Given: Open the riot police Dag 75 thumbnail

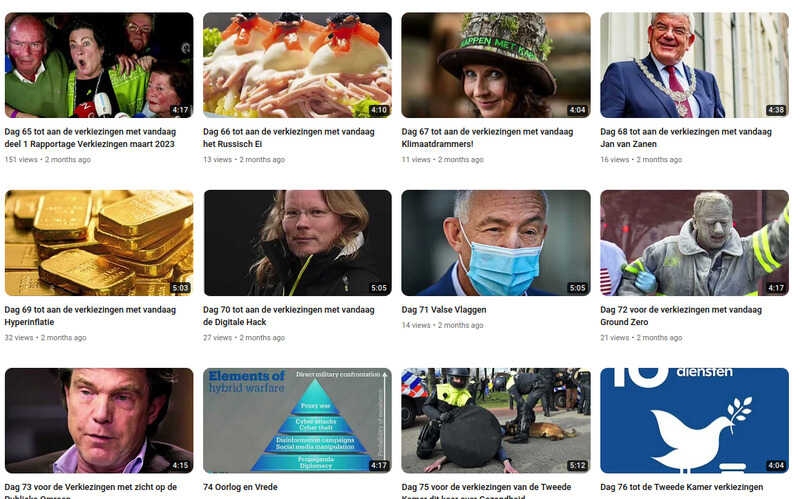Looking at the screenshot, I should click(x=496, y=420).
